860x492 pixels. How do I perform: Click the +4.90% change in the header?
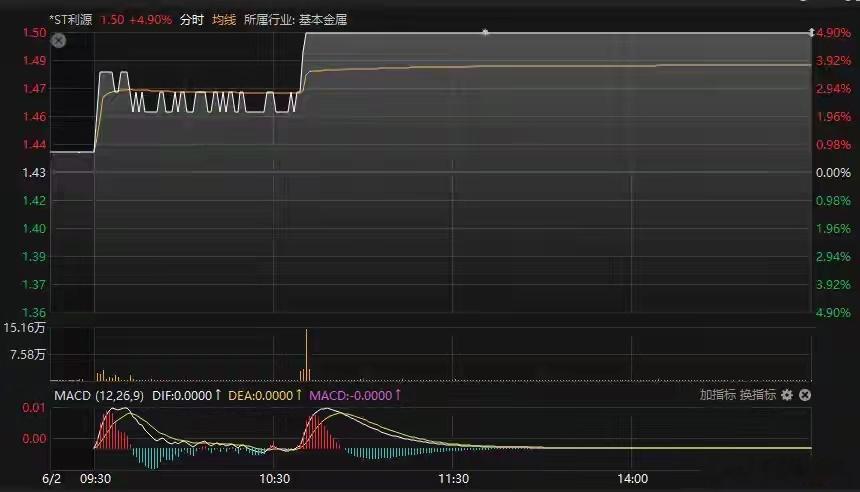[151, 20]
